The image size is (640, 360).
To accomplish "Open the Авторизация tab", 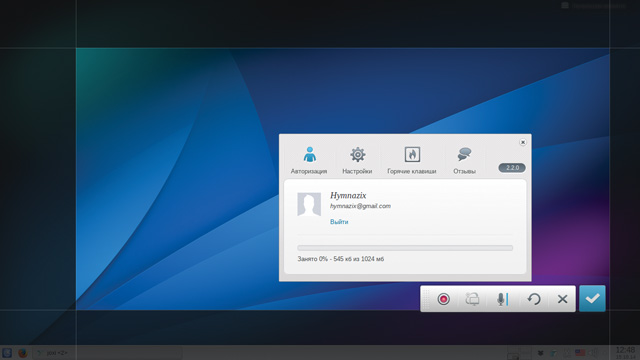I will click(x=309, y=160).
